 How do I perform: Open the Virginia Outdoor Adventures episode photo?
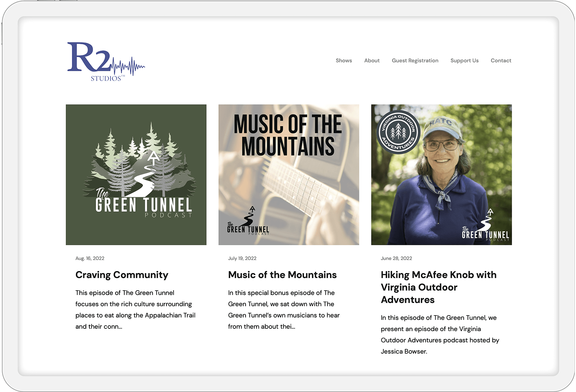pos(441,175)
